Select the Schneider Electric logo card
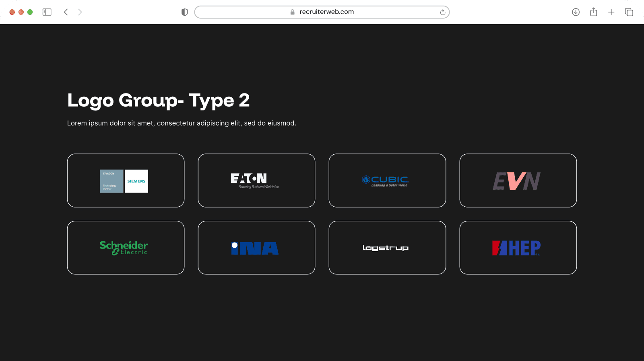The width and height of the screenshot is (644, 361). [x=126, y=248]
